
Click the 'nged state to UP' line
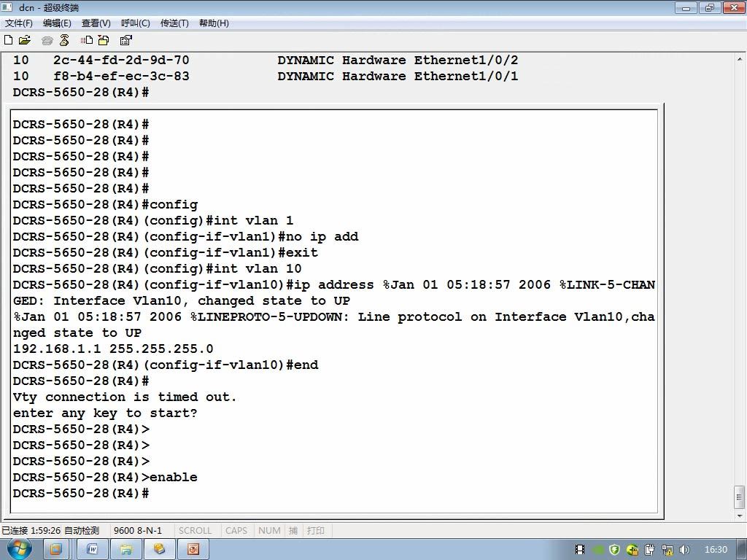pyautogui.click(x=77, y=332)
